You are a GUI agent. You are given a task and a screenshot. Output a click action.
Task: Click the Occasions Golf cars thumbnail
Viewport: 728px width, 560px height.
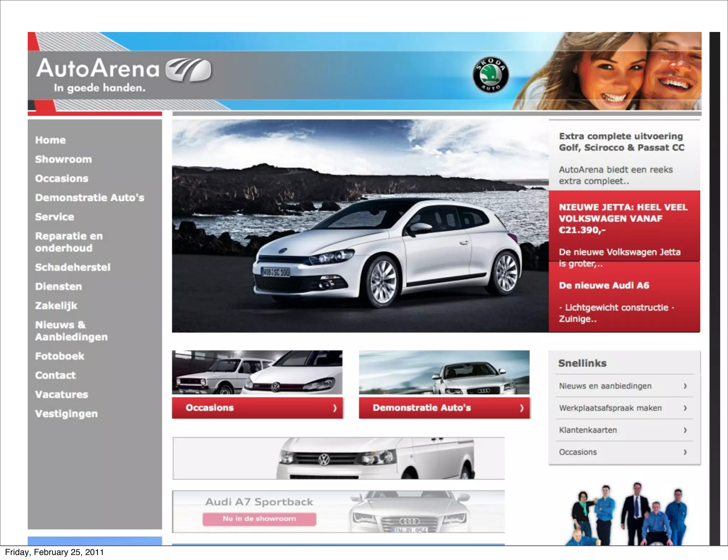257,372
